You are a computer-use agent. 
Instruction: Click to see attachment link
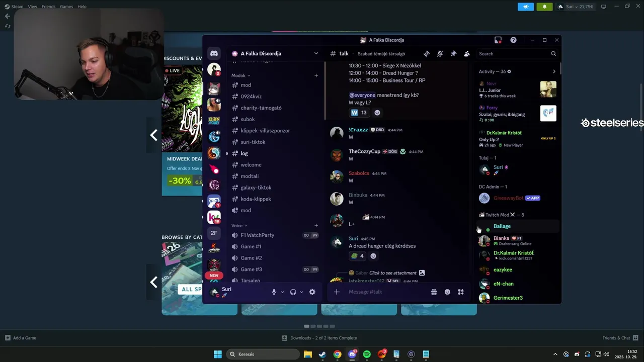click(x=393, y=273)
